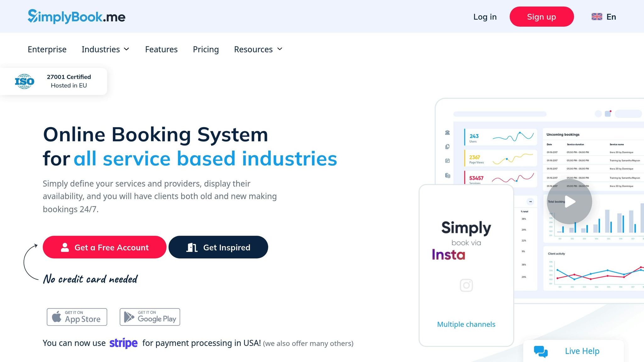Click the Google Play triangle icon
644x362 pixels.
[x=129, y=317]
